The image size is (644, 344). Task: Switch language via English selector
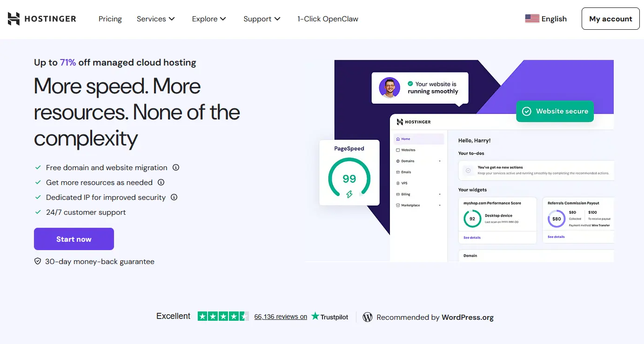(x=554, y=19)
